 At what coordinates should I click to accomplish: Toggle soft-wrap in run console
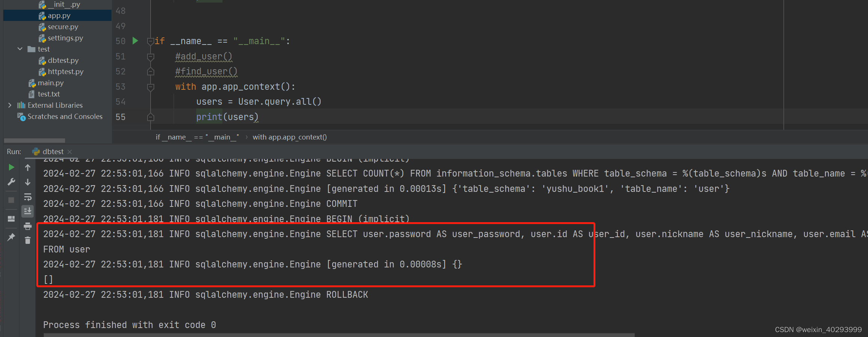tap(28, 197)
